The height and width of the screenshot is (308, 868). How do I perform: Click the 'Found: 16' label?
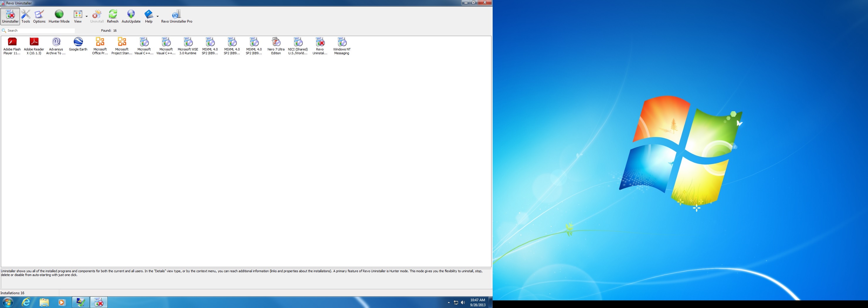pos(109,31)
